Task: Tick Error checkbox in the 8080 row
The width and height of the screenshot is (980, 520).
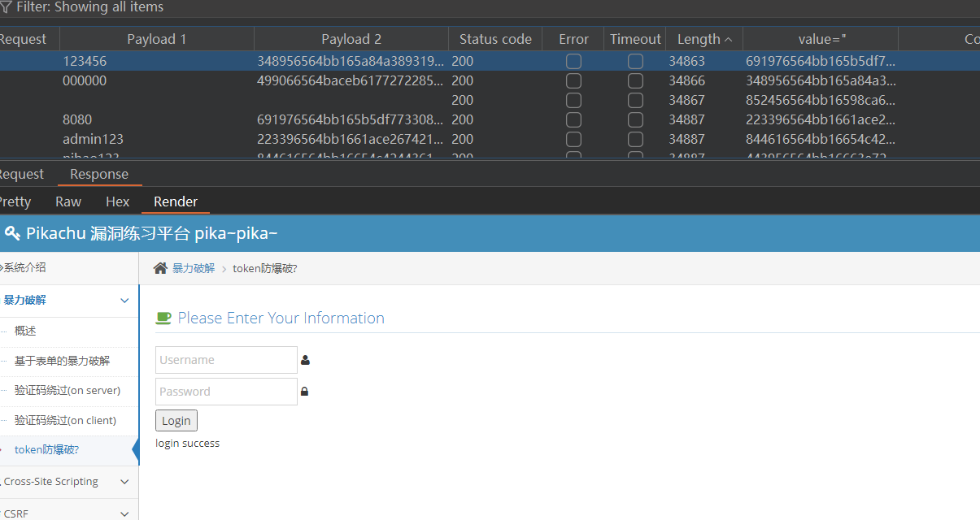Action: [573, 119]
